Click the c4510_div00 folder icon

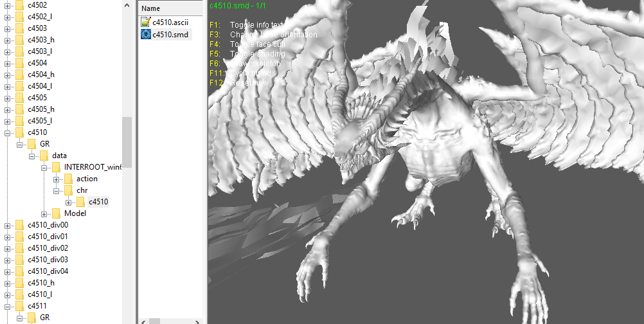coord(19,225)
